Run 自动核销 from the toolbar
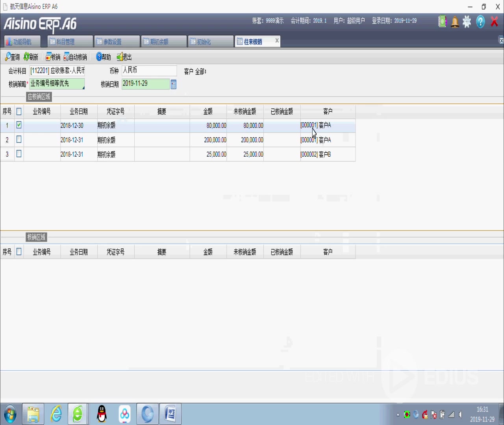This screenshot has width=504, height=425. pos(75,57)
